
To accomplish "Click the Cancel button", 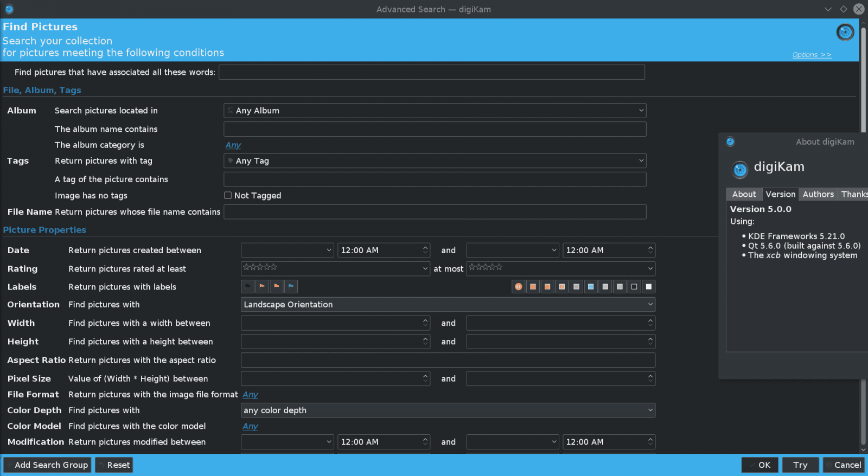I will tap(844, 465).
